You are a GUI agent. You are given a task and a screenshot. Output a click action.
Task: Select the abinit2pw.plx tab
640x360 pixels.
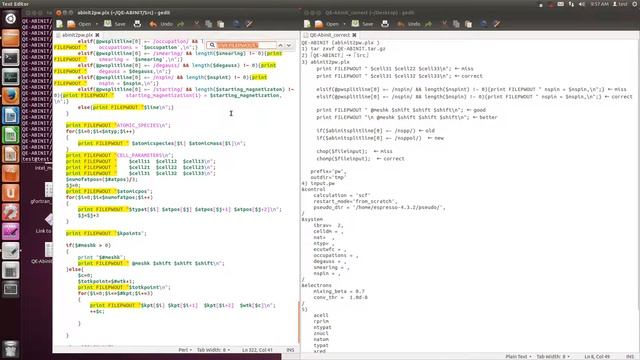[77, 35]
